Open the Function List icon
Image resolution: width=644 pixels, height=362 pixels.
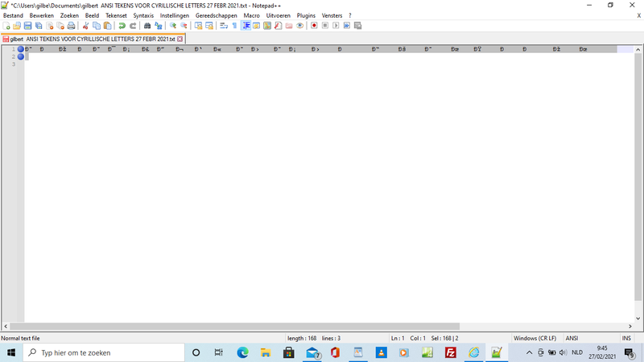(x=278, y=26)
